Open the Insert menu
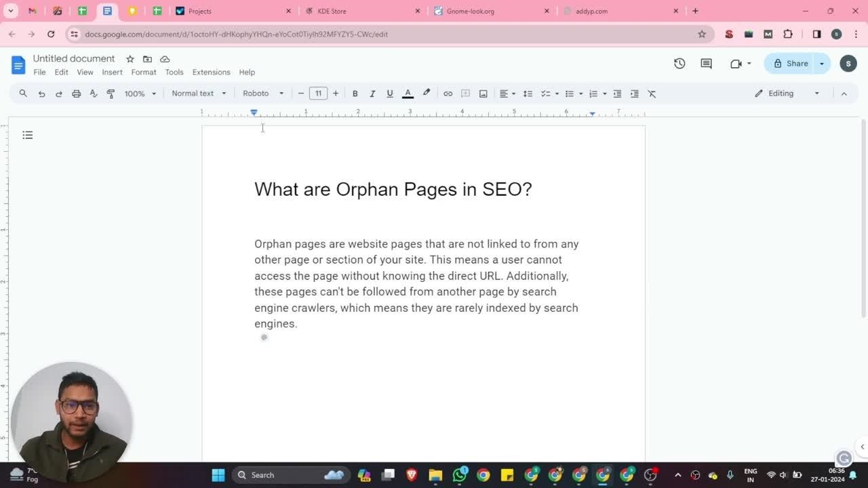The width and height of the screenshot is (868, 488). (x=112, y=72)
